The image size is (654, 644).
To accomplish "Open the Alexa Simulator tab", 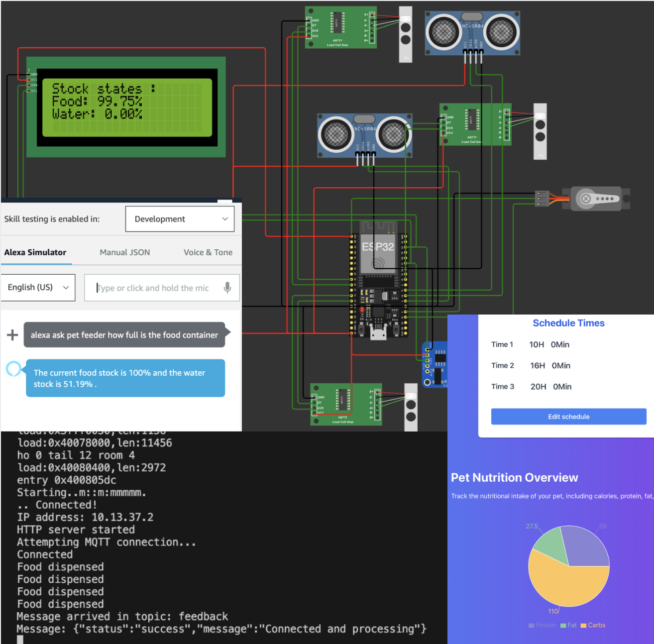I will click(x=35, y=252).
